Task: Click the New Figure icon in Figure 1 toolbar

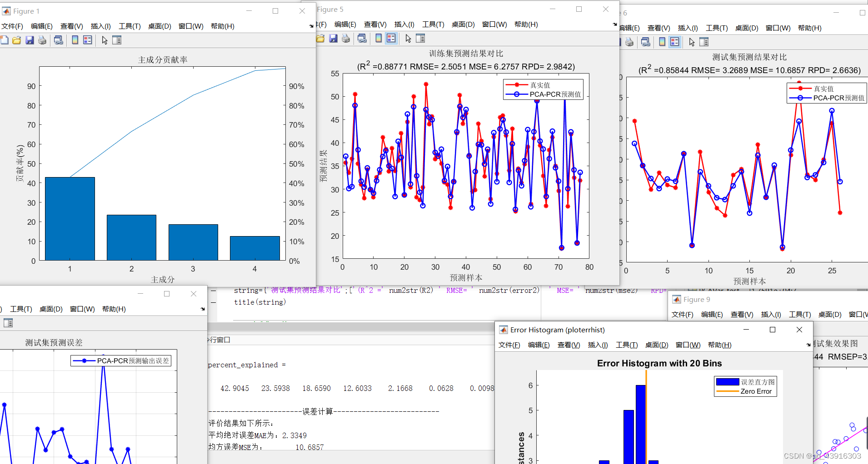Action: 5,40
